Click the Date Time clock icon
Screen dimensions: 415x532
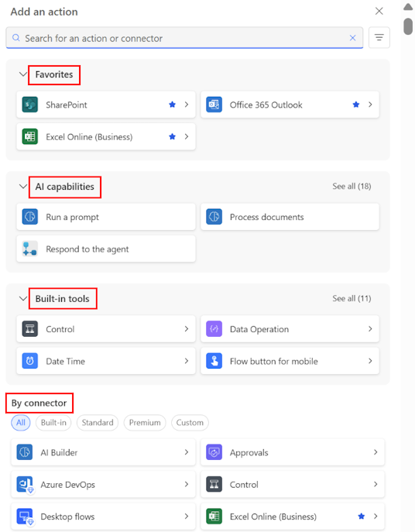click(30, 361)
